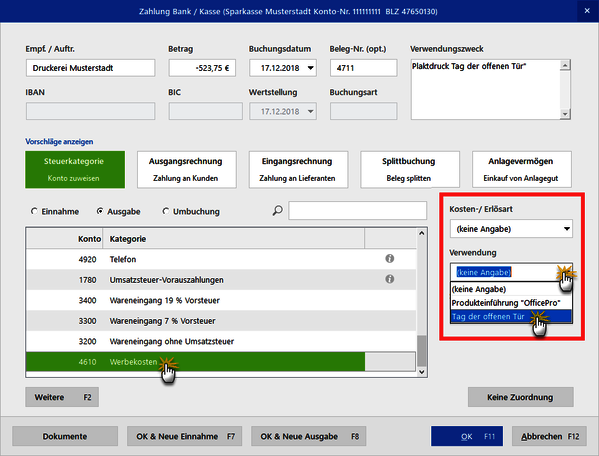Click category list scroll up arrow
The image size is (599, 456).
[421, 233]
